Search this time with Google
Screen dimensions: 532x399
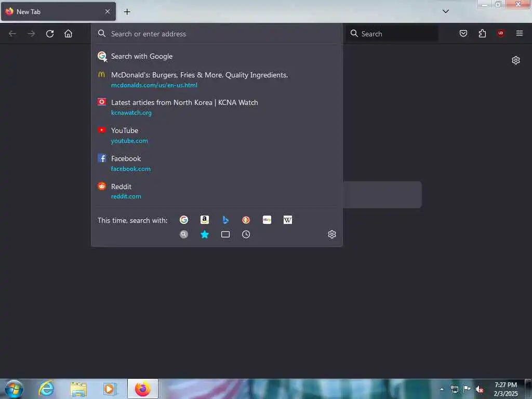tap(183, 220)
